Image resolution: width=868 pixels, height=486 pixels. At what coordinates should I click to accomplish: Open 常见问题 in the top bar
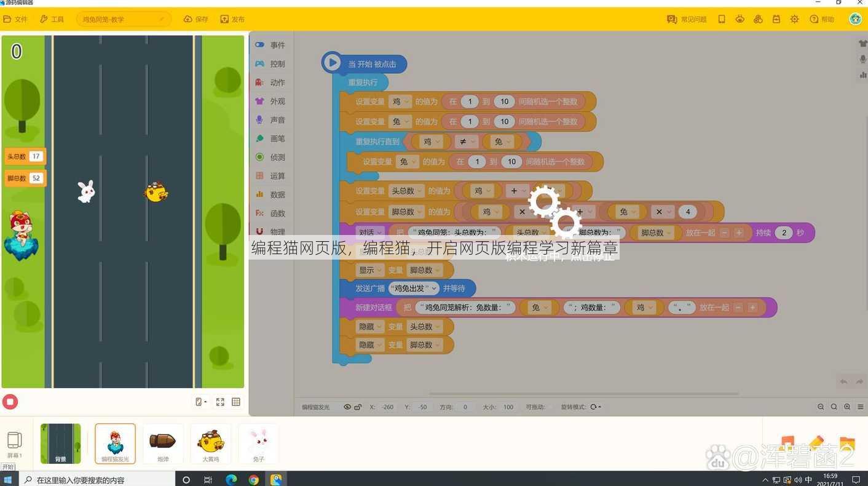click(x=687, y=19)
